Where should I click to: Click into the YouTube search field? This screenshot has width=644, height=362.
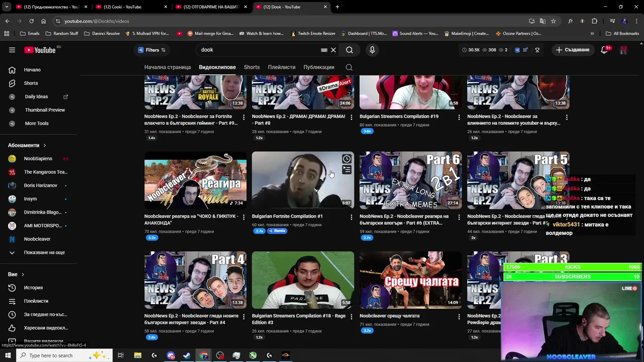(259, 50)
